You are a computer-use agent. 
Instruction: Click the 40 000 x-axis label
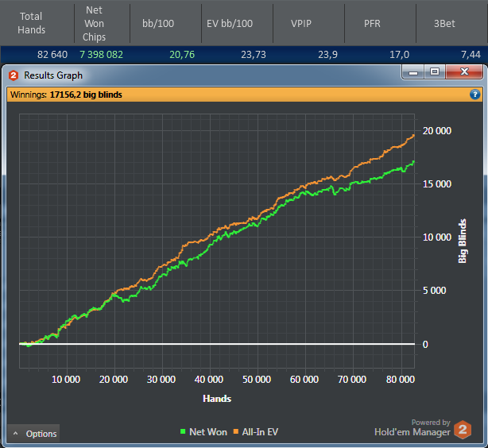(209, 380)
